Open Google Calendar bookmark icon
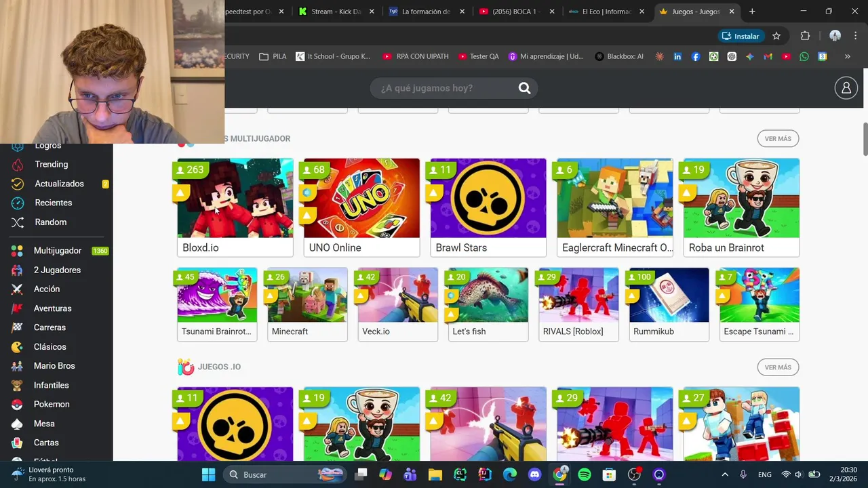Screen dimensions: 868x488 pos(822,57)
